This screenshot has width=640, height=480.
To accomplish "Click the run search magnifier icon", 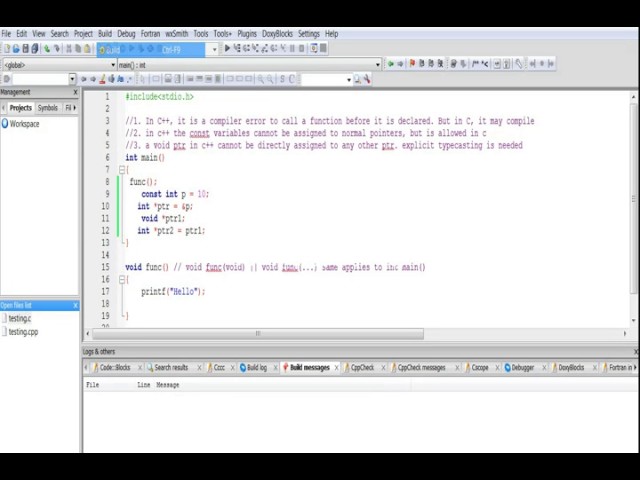I will coord(357,79).
